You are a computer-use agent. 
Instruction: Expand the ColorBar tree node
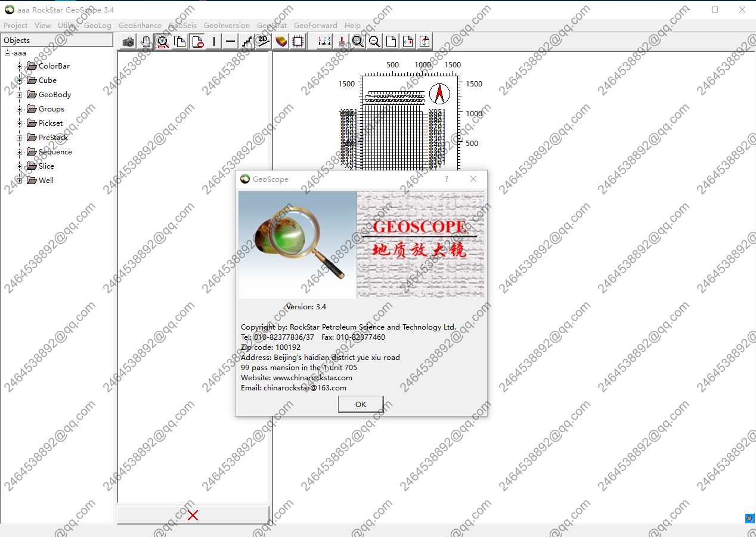(x=20, y=66)
